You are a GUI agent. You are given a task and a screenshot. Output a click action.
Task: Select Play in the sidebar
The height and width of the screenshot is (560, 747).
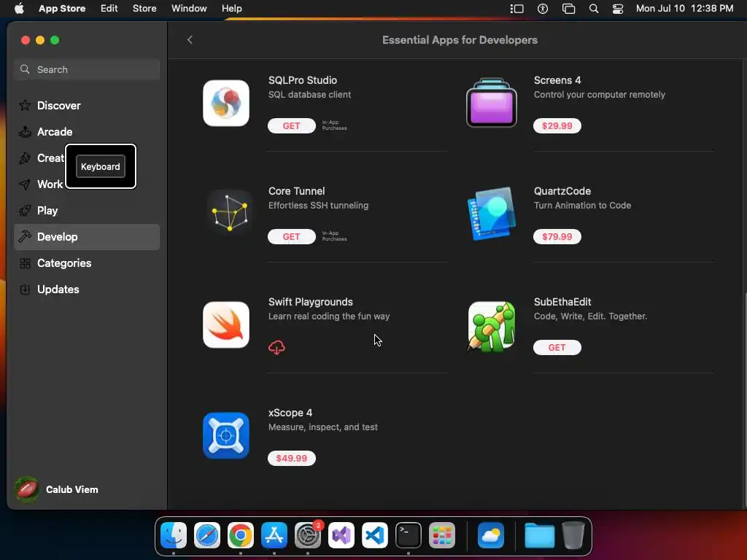point(87,211)
